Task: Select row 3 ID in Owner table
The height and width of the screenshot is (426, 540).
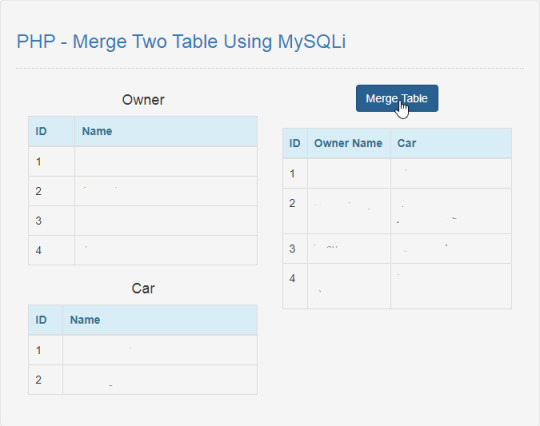Action: coord(39,221)
